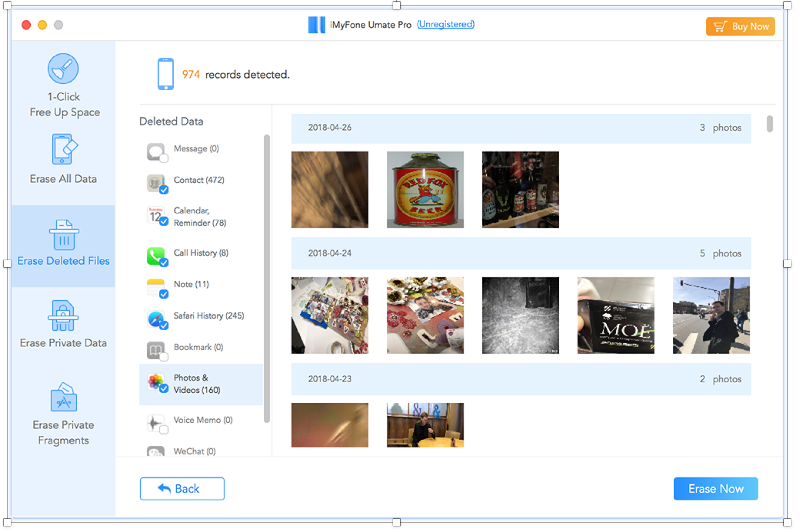
Task: Click the Deleted Data list scrollbar
Action: pos(267,279)
